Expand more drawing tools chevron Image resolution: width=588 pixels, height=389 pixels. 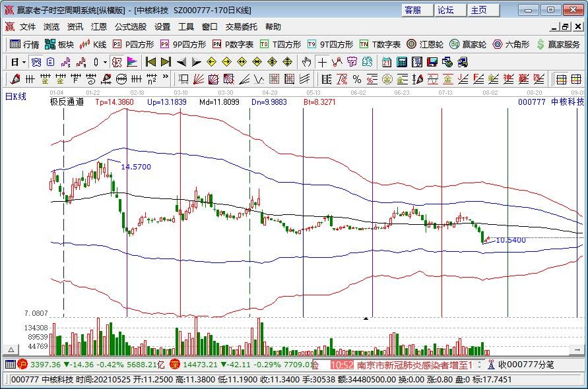(166, 79)
